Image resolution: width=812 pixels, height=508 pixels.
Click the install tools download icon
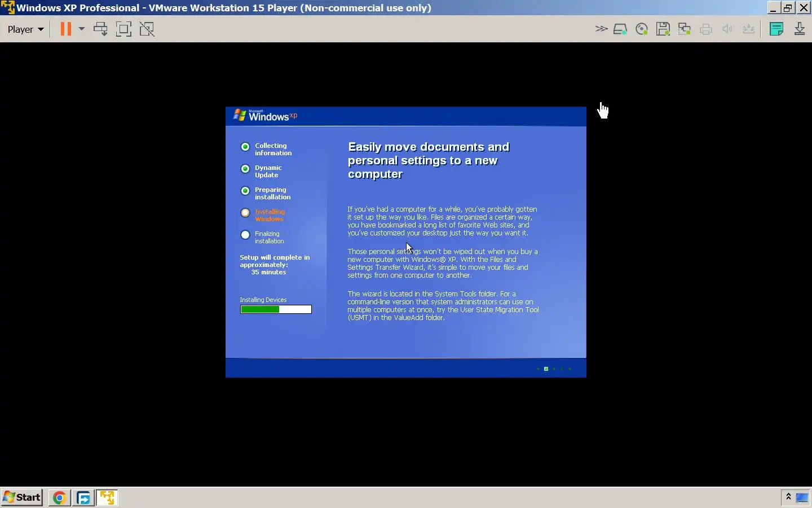click(x=800, y=29)
